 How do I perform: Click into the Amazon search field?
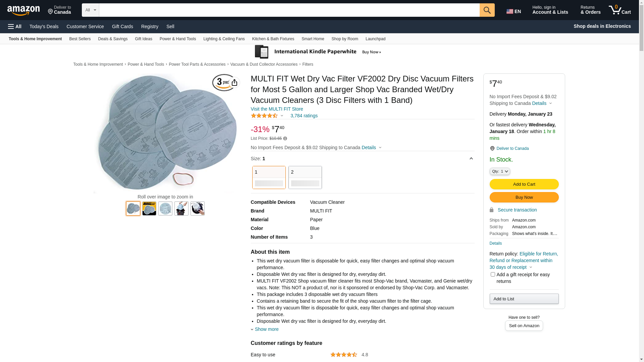tap(289, 10)
